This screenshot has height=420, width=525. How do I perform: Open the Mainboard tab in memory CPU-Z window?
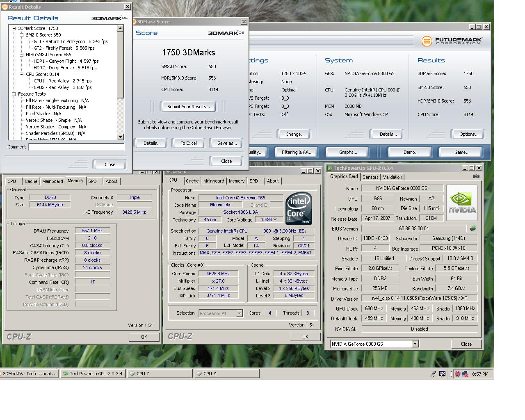[52, 181]
